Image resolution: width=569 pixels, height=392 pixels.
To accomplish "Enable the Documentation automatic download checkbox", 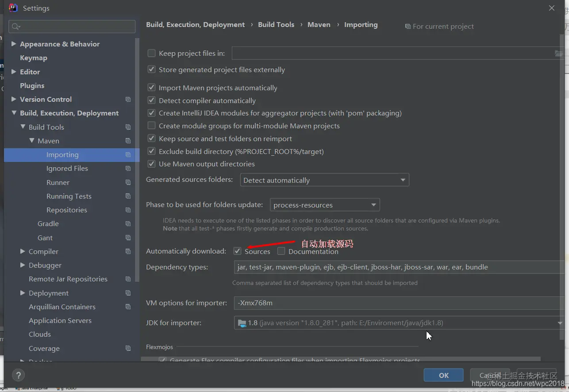I will (x=281, y=251).
